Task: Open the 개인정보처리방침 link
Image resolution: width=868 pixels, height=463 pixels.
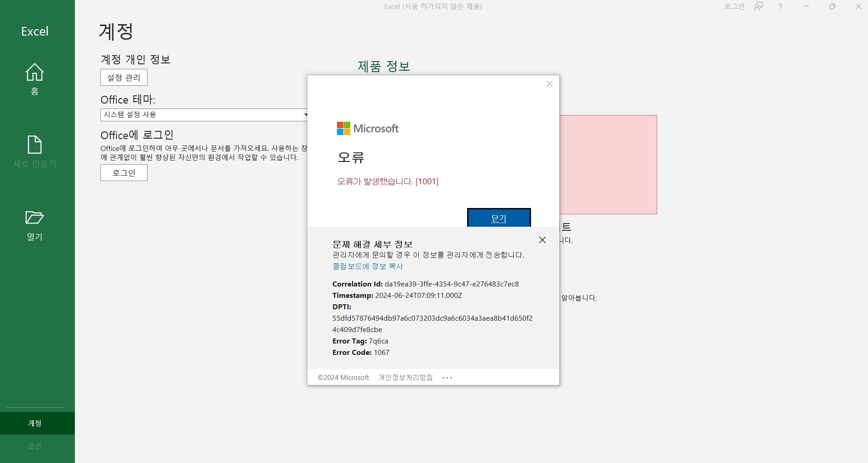Action: [x=405, y=378]
